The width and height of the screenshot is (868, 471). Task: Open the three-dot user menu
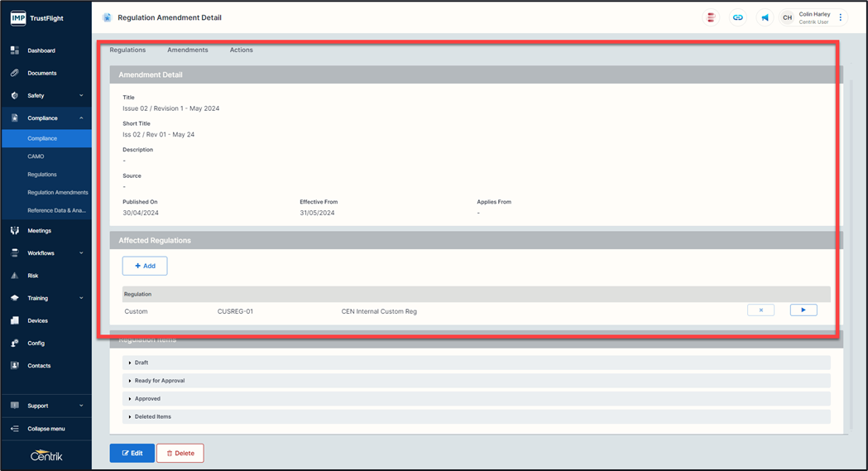pyautogui.click(x=841, y=17)
